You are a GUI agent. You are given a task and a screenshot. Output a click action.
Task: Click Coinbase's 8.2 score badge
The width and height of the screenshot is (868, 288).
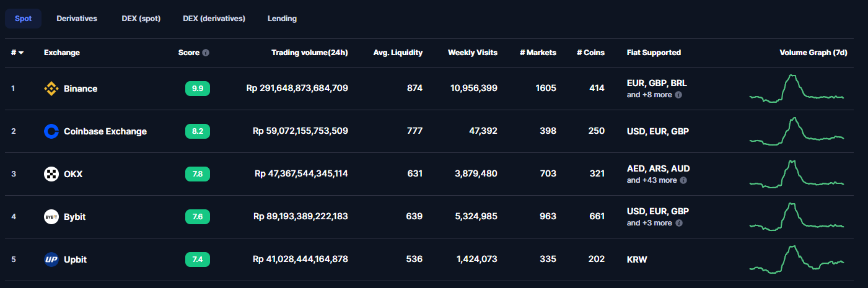198,131
